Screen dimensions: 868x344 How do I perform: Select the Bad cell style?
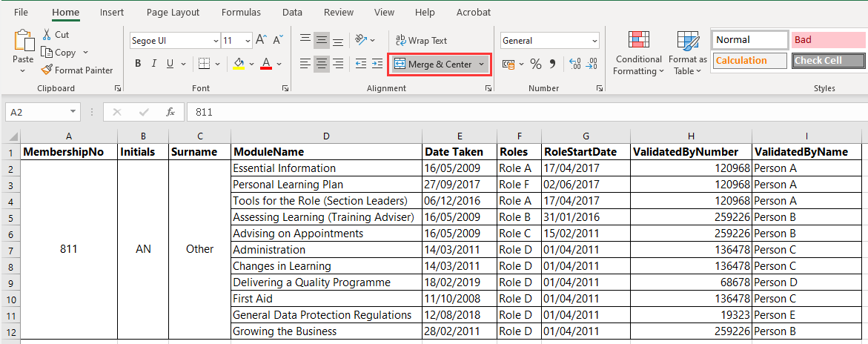829,40
